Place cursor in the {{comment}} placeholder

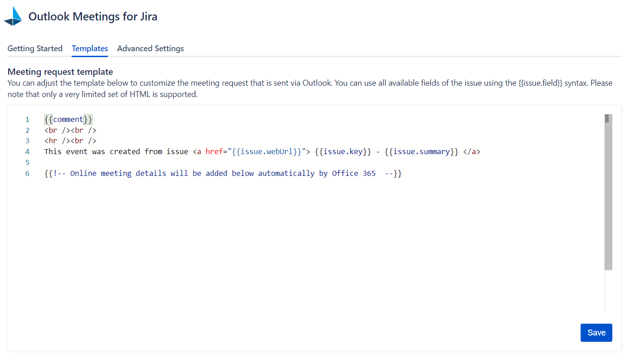pos(68,120)
